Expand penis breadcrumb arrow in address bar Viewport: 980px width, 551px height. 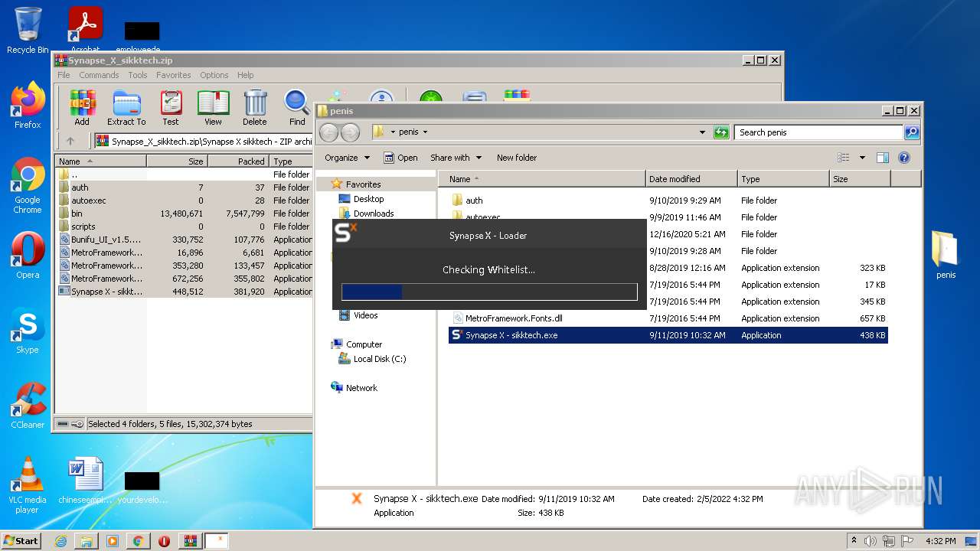pos(425,132)
